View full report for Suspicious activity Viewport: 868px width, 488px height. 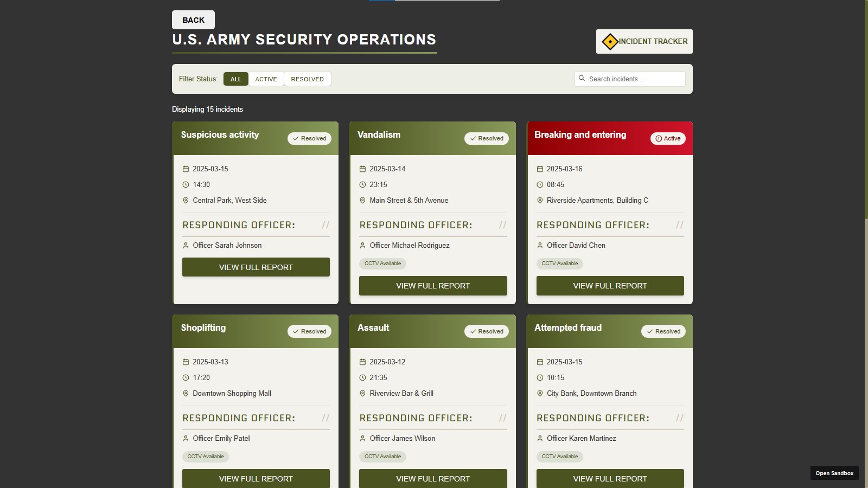coord(256,267)
